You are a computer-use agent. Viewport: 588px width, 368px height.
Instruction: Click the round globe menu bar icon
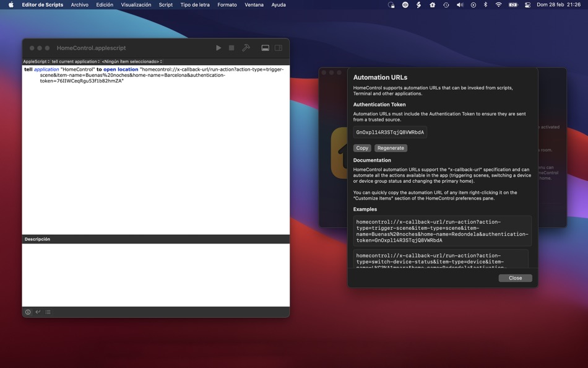point(405,5)
